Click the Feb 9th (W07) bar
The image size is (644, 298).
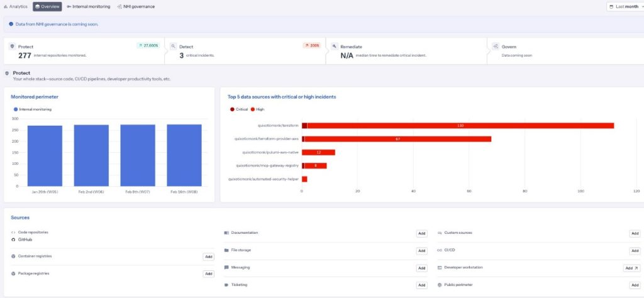[x=138, y=155]
